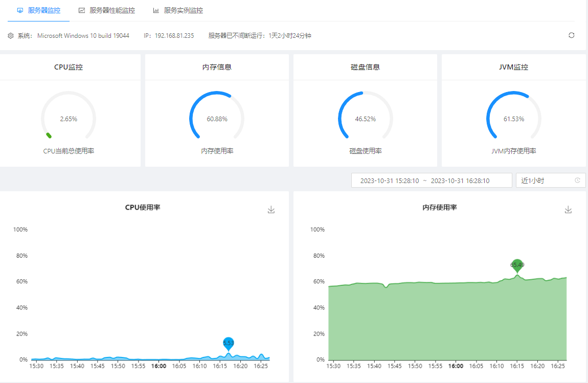Click the 65.49 peak marker on memory chart
This screenshot has height=383, width=588.
[x=517, y=264]
